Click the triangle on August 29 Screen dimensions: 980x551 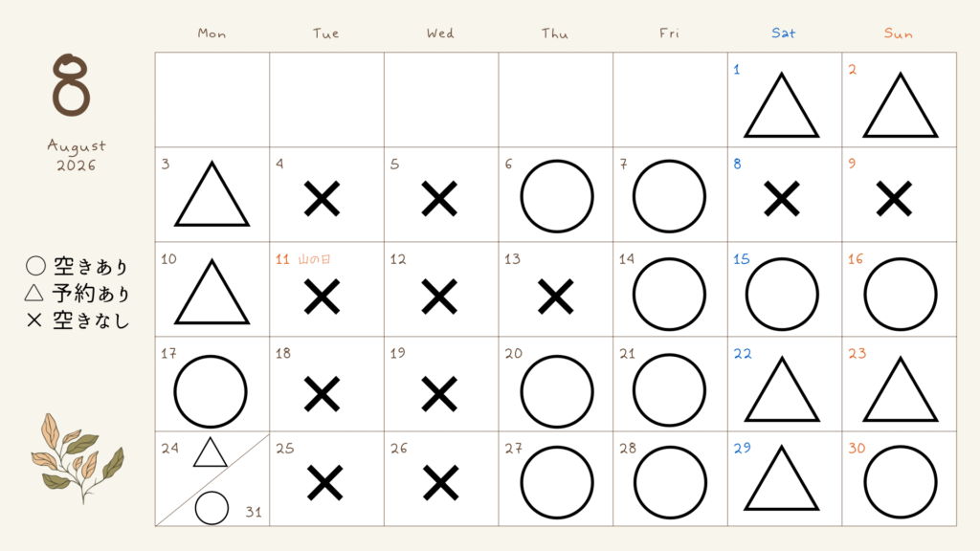[781, 478]
